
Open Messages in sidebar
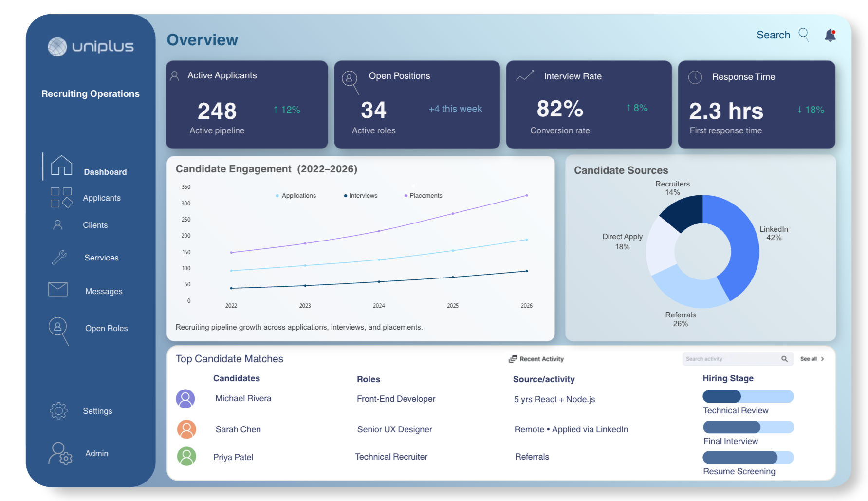pyautogui.click(x=104, y=291)
